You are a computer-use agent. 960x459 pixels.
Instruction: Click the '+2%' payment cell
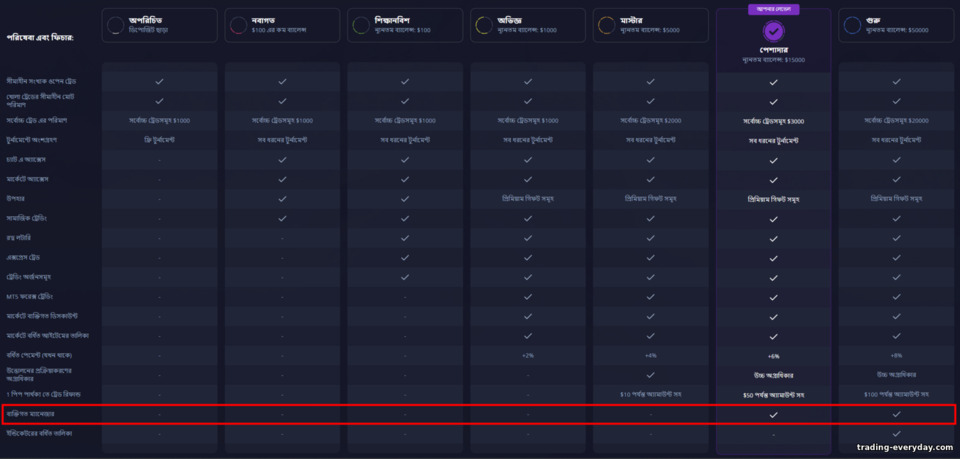(x=528, y=356)
